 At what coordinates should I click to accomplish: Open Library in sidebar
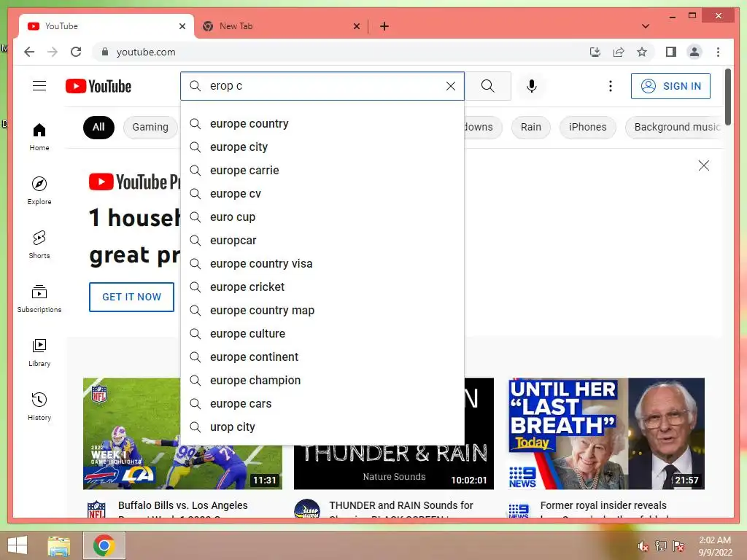click(39, 352)
